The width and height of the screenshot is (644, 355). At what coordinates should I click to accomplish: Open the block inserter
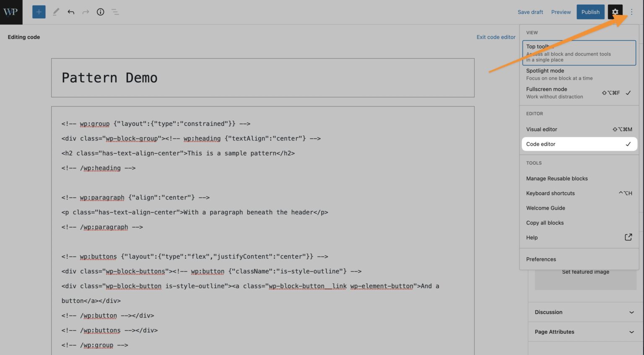tap(39, 12)
